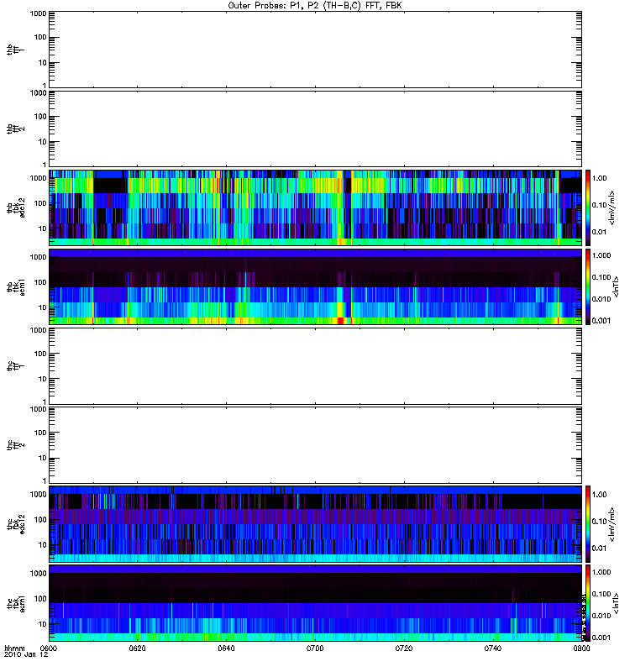Click the 0620 time axis label
630x672 pixels.
pyautogui.click(x=137, y=648)
